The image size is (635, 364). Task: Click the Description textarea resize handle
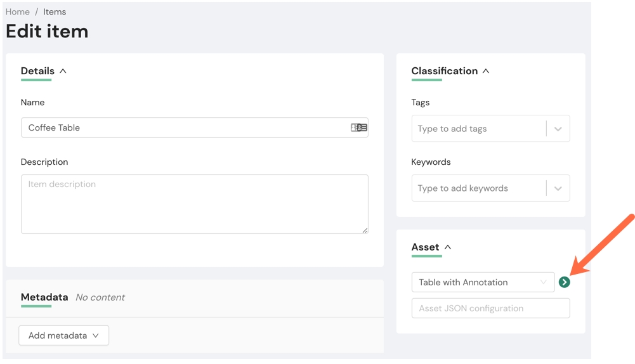[365, 230]
